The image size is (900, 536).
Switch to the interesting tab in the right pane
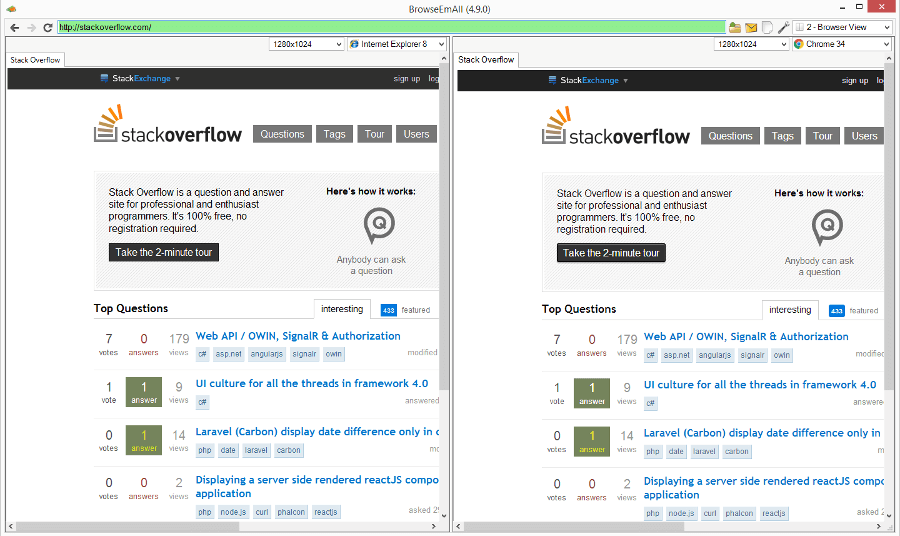(790, 310)
